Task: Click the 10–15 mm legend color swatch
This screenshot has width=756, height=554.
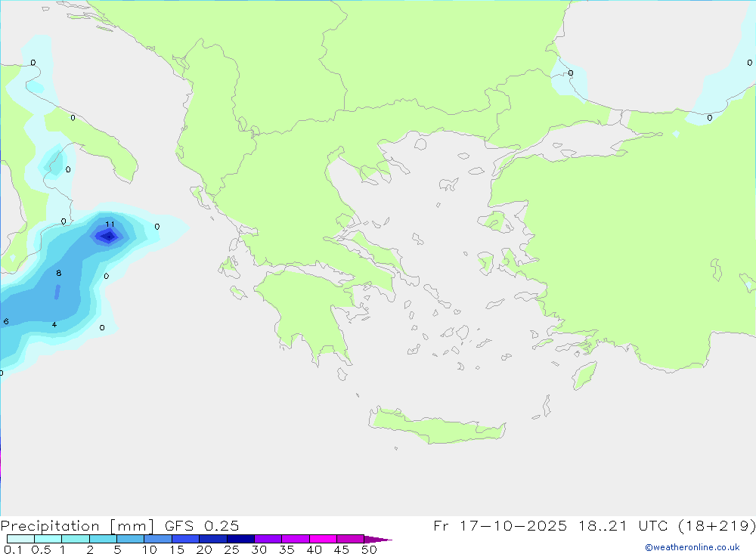Action: [x=158, y=539]
